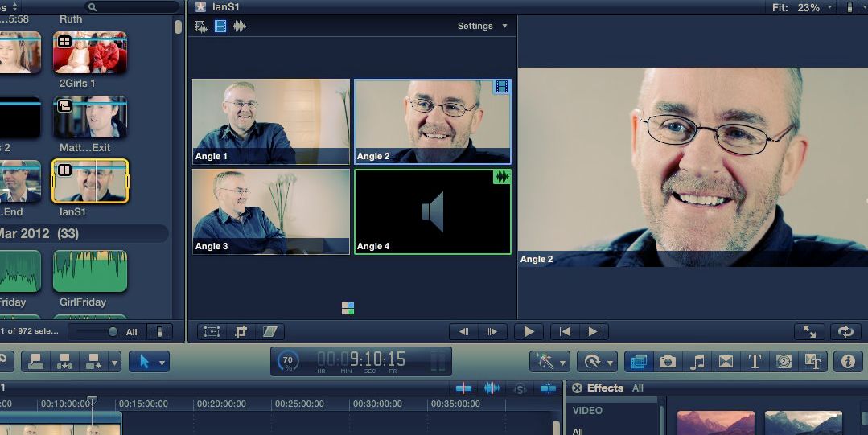
Task: Click the IanS1 star icon in viewer title
Action: (x=200, y=7)
